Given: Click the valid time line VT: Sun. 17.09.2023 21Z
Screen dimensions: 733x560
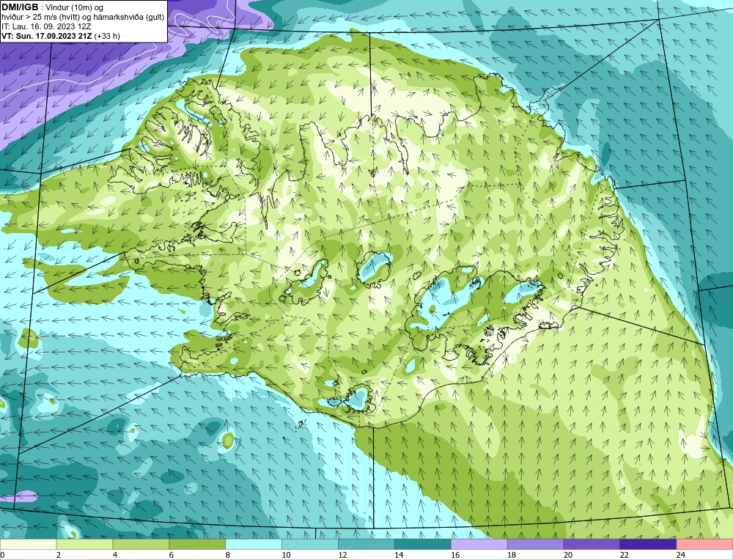Looking at the screenshot, I should [61, 36].
